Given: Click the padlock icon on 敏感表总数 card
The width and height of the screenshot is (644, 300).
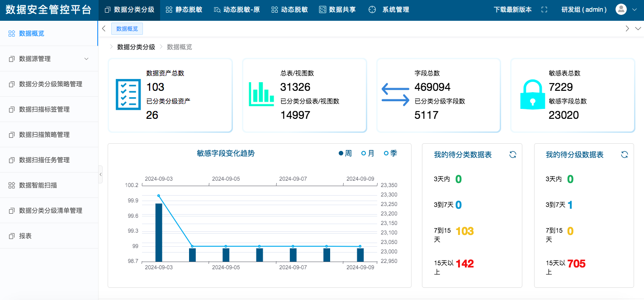Looking at the screenshot, I should tap(532, 94).
